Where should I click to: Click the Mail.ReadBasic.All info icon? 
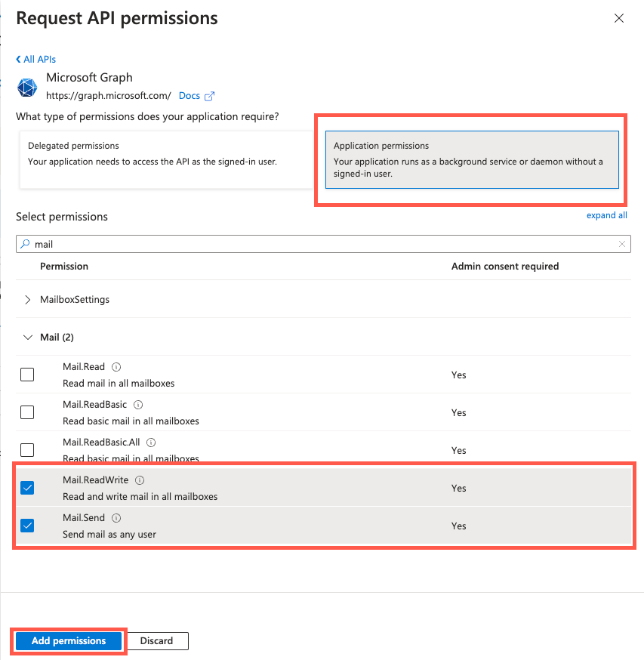tap(151, 443)
